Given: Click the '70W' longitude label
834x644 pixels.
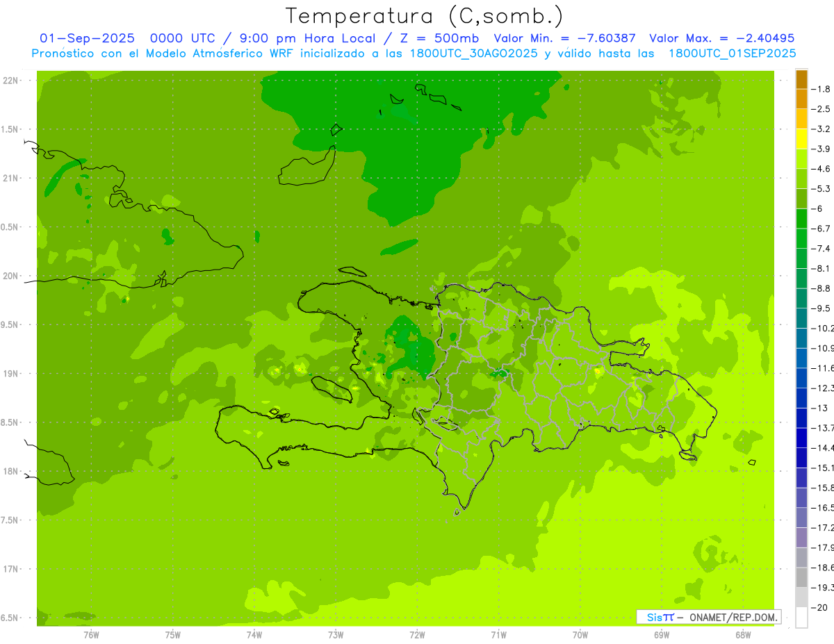Looking at the screenshot, I should 580,635.
